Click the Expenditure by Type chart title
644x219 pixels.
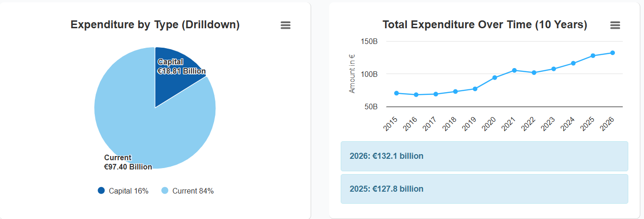155,25
